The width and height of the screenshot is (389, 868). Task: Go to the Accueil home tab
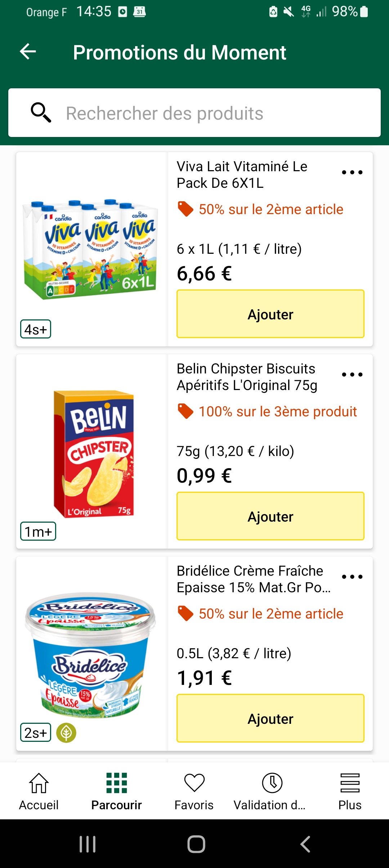39,791
